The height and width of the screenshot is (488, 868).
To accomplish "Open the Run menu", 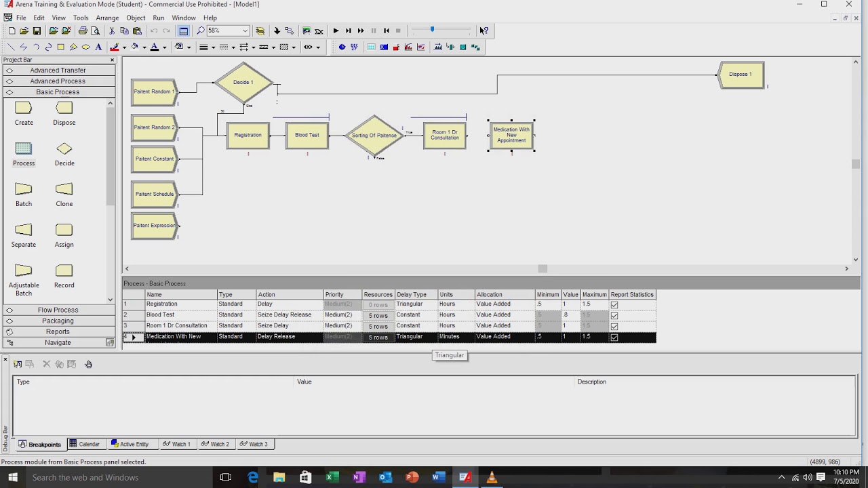I will pyautogui.click(x=159, y=18).
